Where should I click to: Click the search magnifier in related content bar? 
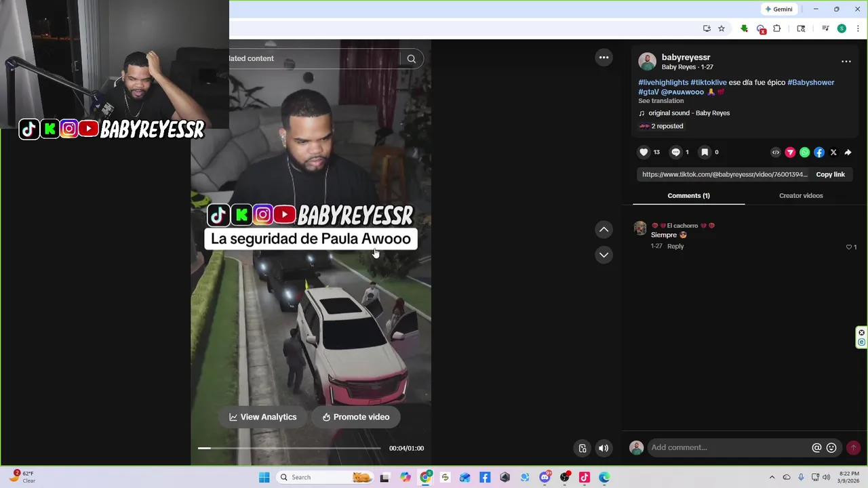411,59
